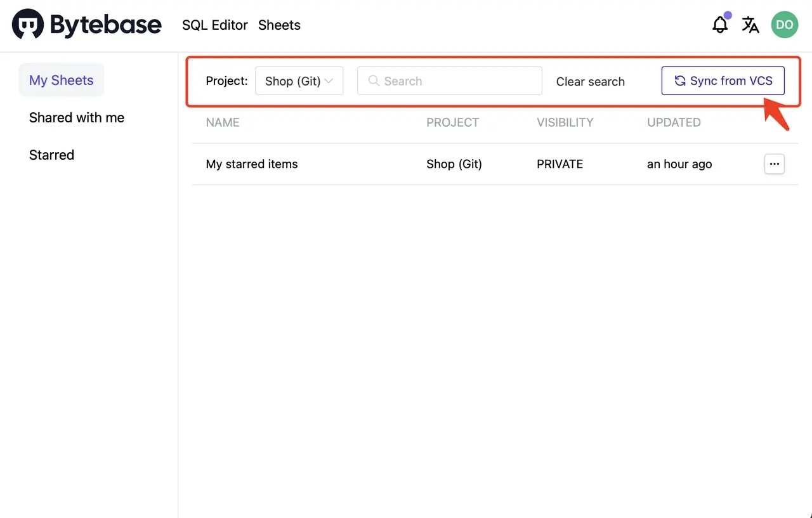
Task: Select the My Sheets sidebar tab
Action: [x=62, y=80]
